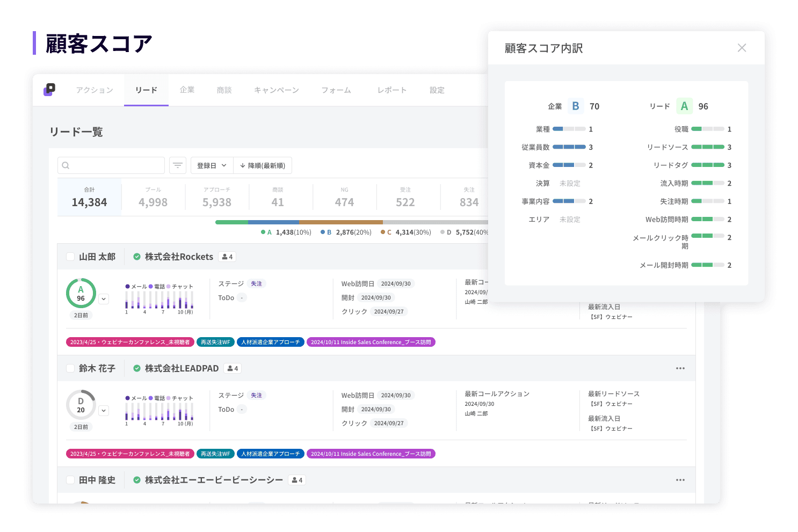
Task: Open the キャンペーン tab
Action: tap(276, 90)
